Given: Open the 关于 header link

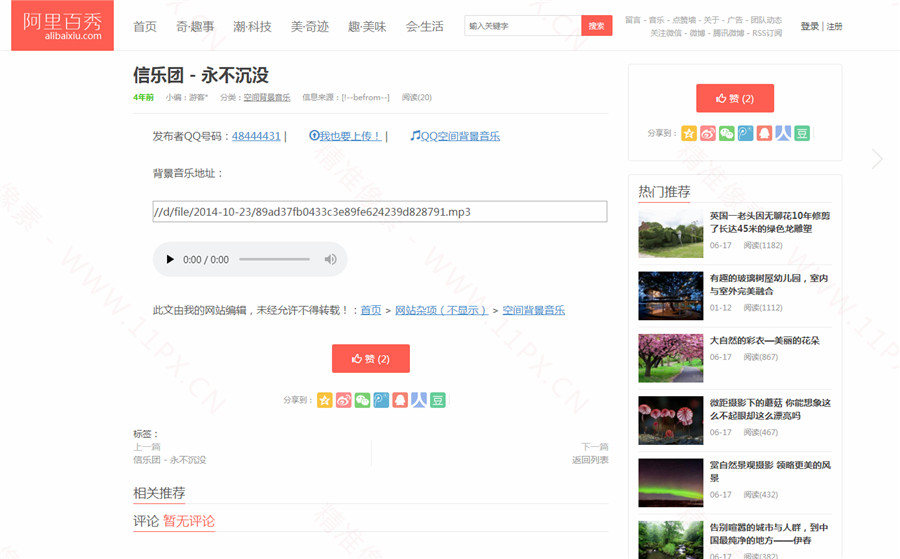Looking at the screenshot, I should 711,20.
